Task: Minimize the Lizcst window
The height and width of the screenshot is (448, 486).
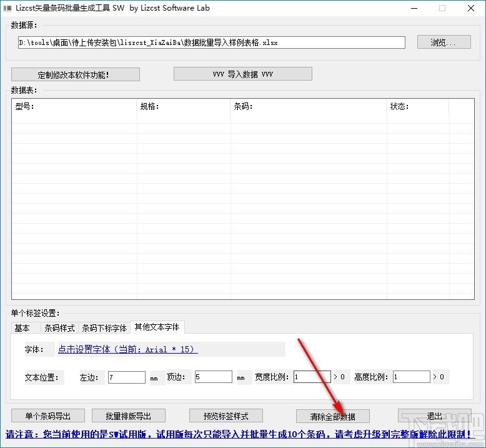Action: pyautogui.click(x=414, y=8)
